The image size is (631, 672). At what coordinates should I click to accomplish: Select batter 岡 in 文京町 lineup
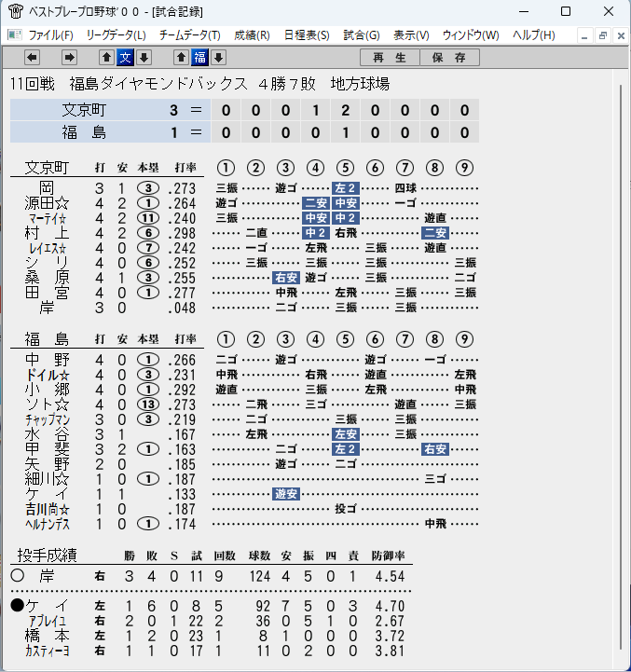47,188
